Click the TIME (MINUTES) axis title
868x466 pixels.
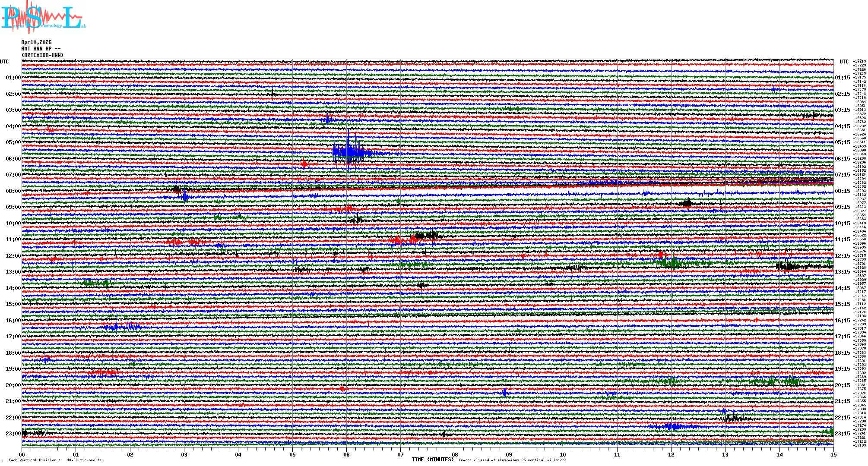pyautogui.click(x=432, y=460)
